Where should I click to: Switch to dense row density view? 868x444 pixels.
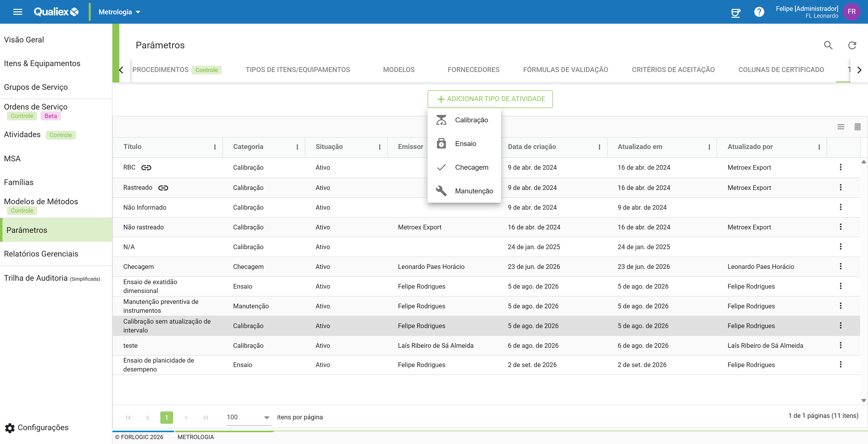(857, 127)
